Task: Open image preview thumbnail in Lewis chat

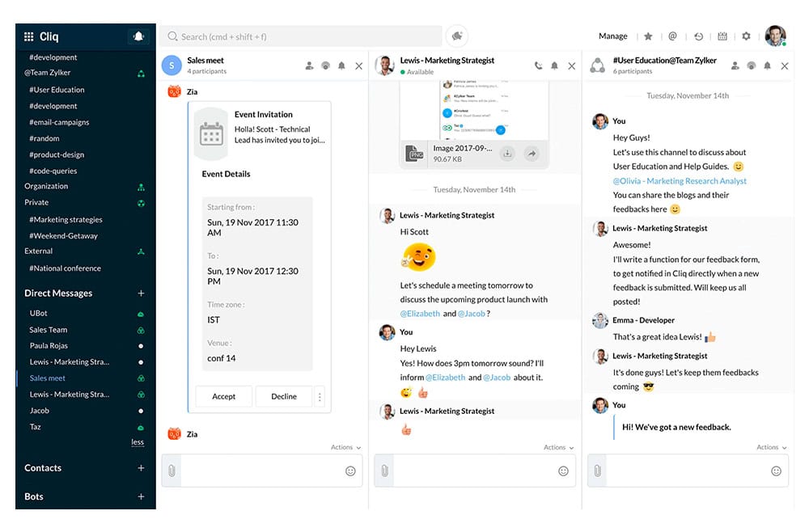Action: (x=475, y=109)
